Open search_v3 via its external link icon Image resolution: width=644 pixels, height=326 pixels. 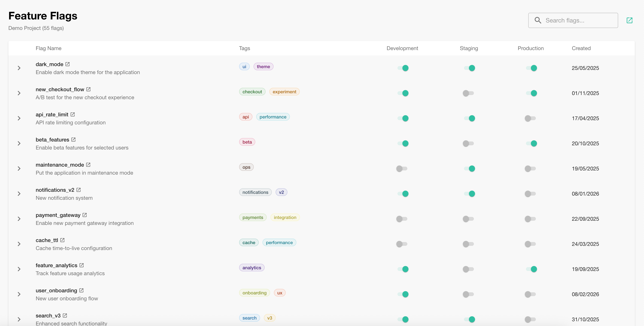(x=65, y=316)
